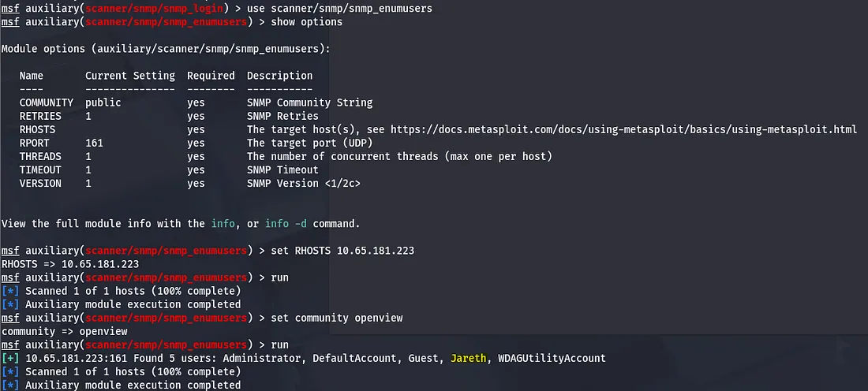Click the 'Required' column header
The image size is (868, 391).
(211, 76)
